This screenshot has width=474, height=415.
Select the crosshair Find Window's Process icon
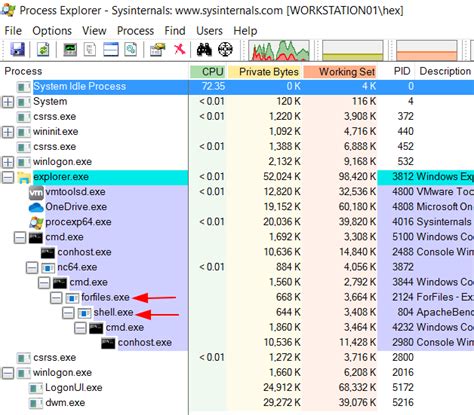(x=225, y=49)
